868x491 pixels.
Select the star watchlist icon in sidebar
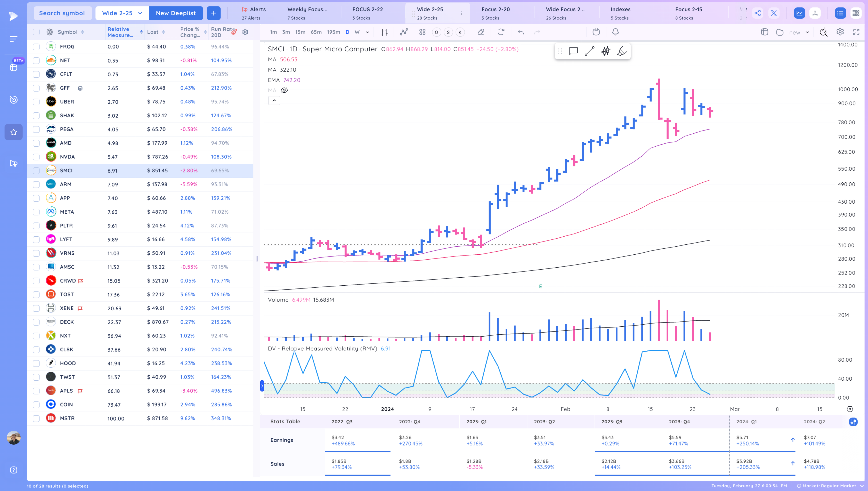click(x=13, y=132)
